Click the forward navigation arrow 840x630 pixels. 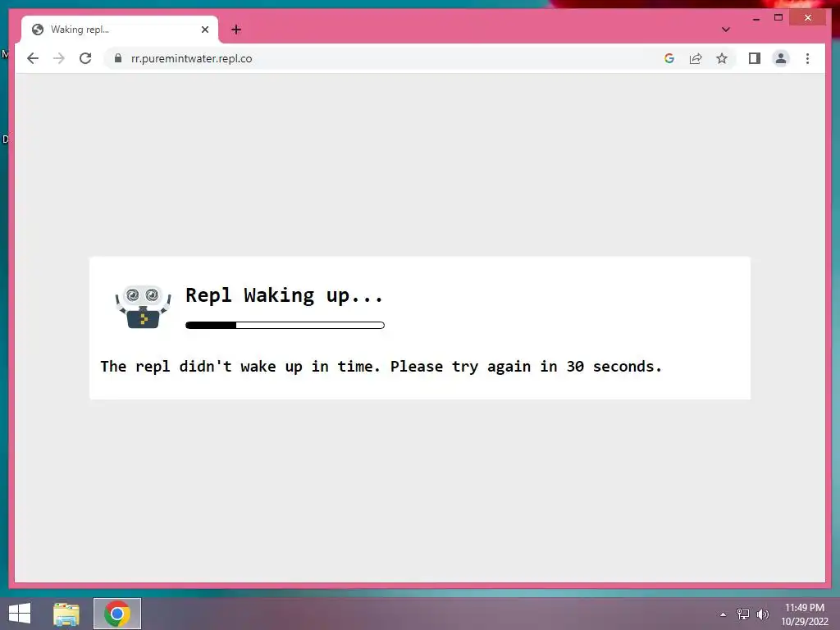59,58
